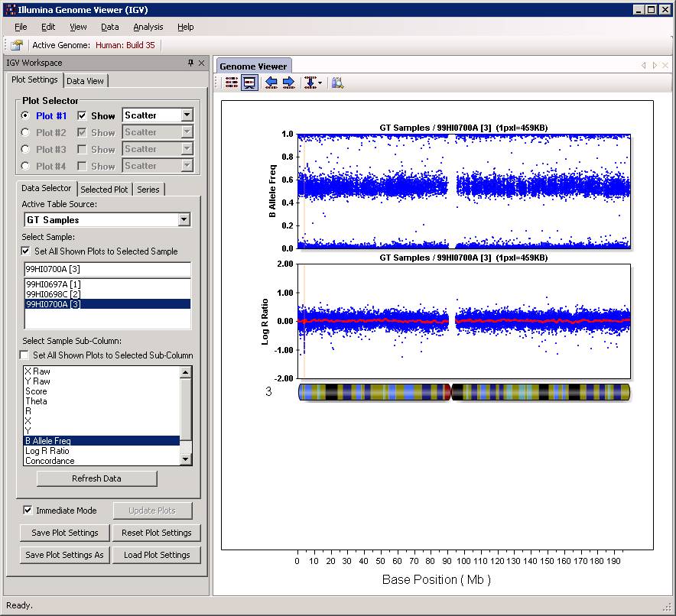Toggle Set All Shown Plots to Selected Sample
The height and width of the screenshot is (616, 676).
coord(26,251)
